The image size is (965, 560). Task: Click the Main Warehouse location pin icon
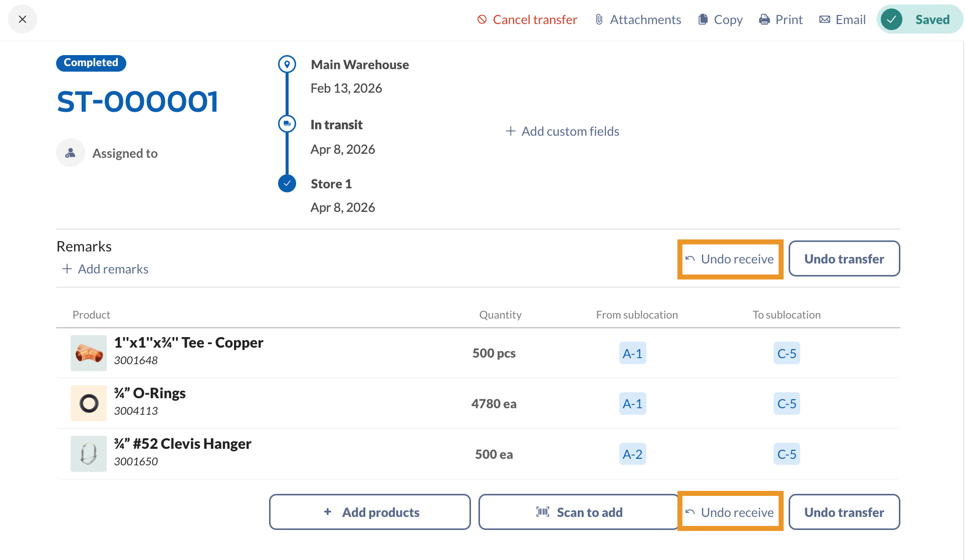click(x=287, y=64)
